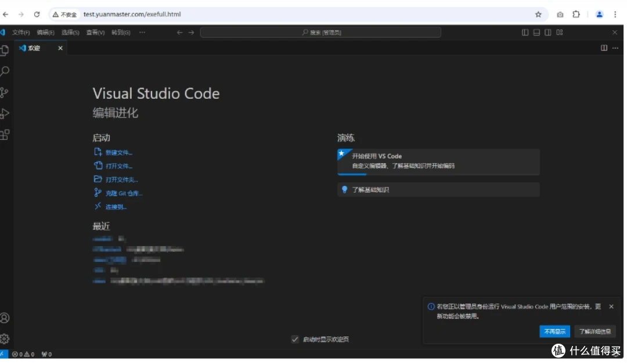This screenshot has height=364, width=627.
Task: Click the VS Code logo icon at the left of the menu bar
Action: (x=3, y=33)
